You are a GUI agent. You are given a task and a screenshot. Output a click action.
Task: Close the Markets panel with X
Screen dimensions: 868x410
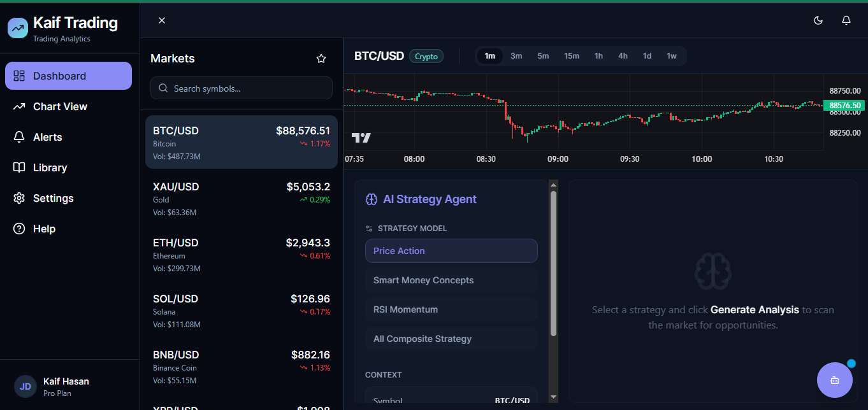162,20
